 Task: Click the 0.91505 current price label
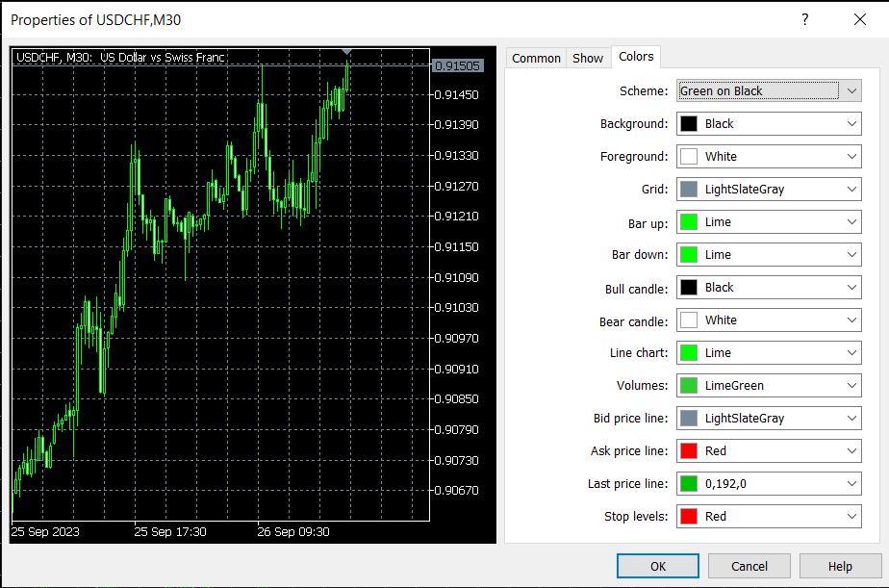(457, 65)
